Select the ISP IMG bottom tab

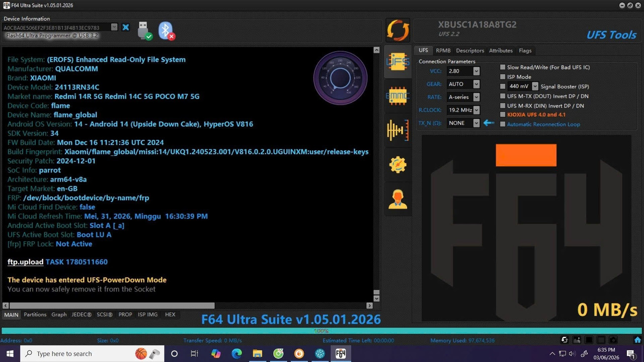[x=148, y=315]
